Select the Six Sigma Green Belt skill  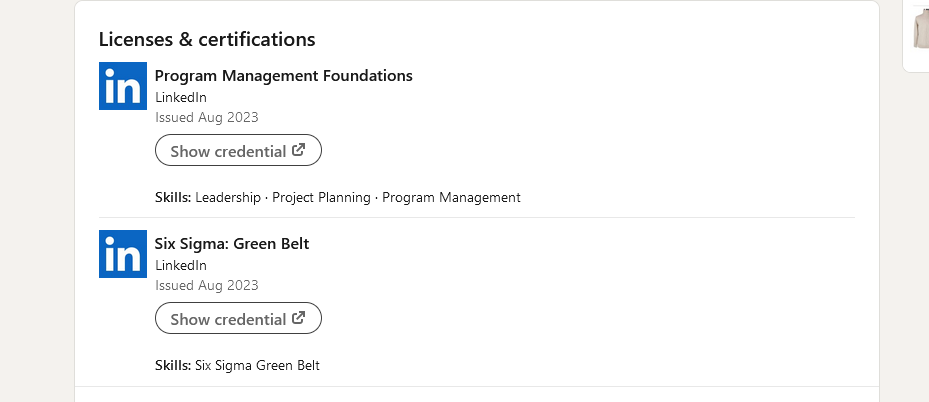(257, 366)
